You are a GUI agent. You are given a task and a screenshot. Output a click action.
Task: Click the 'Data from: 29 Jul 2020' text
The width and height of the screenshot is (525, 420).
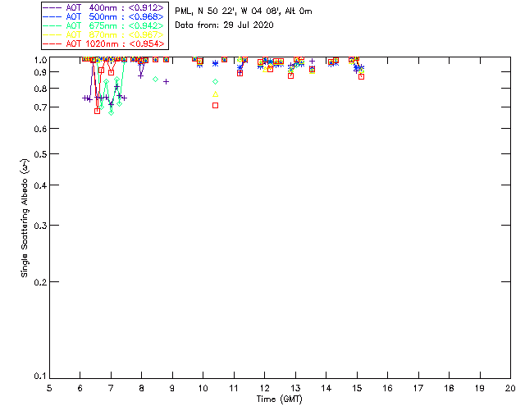click(224, 25)
